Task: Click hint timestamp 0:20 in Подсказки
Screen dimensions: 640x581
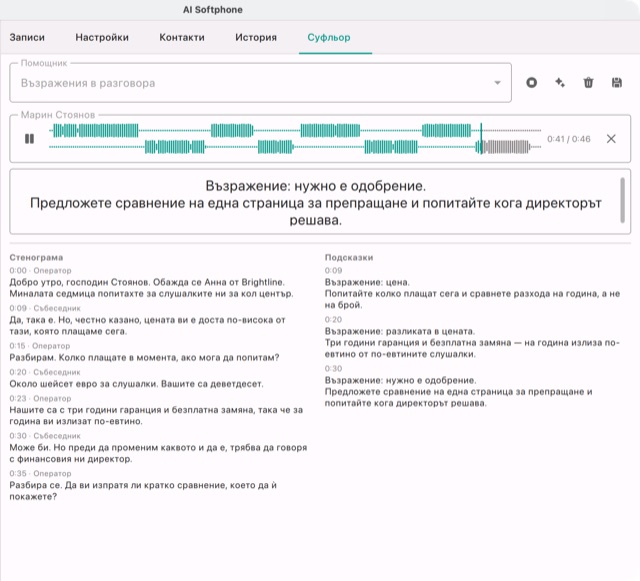Action: pos(333,320)
